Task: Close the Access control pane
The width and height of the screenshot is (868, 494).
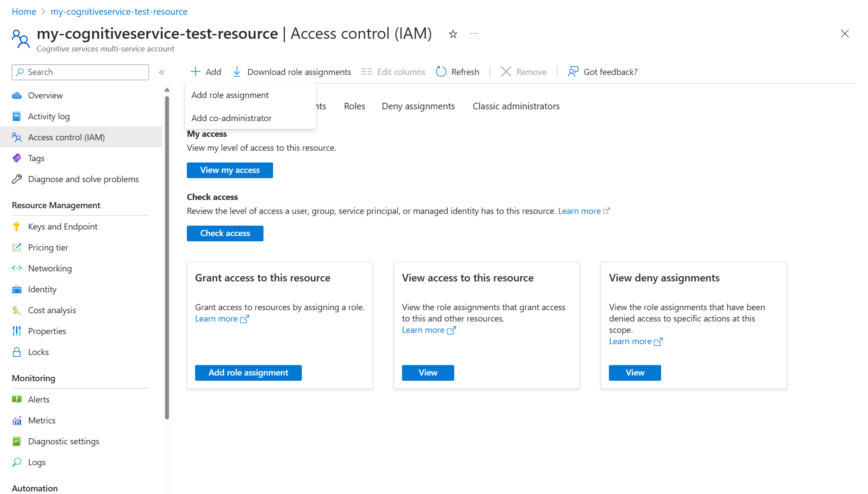Action: coord(845,34)
